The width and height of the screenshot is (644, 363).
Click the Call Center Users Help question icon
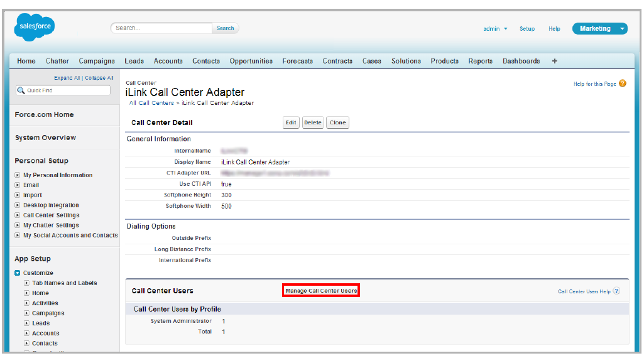[x=616, y=291]
